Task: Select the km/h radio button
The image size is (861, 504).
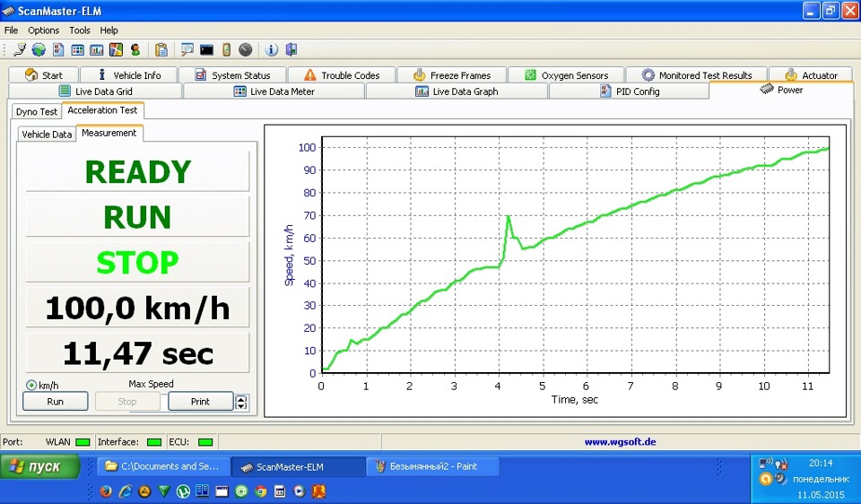Action: pos(31,385)
